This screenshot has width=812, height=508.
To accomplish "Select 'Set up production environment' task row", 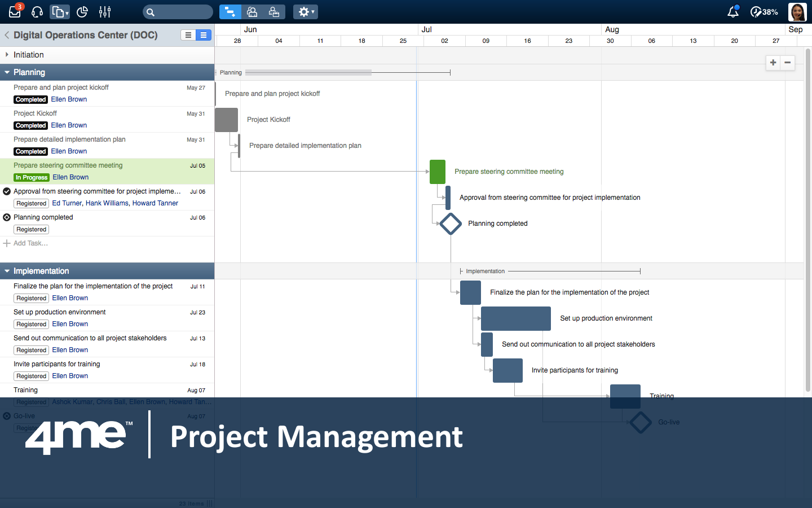I will [107, 318].
